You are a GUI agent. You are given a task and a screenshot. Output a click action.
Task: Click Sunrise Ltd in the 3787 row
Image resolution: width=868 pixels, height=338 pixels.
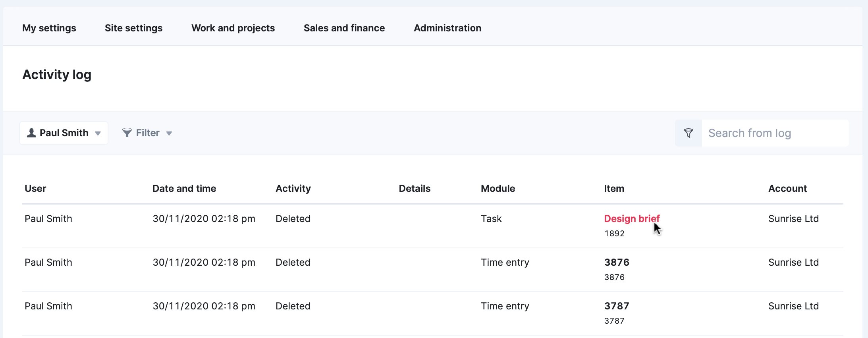793,306
